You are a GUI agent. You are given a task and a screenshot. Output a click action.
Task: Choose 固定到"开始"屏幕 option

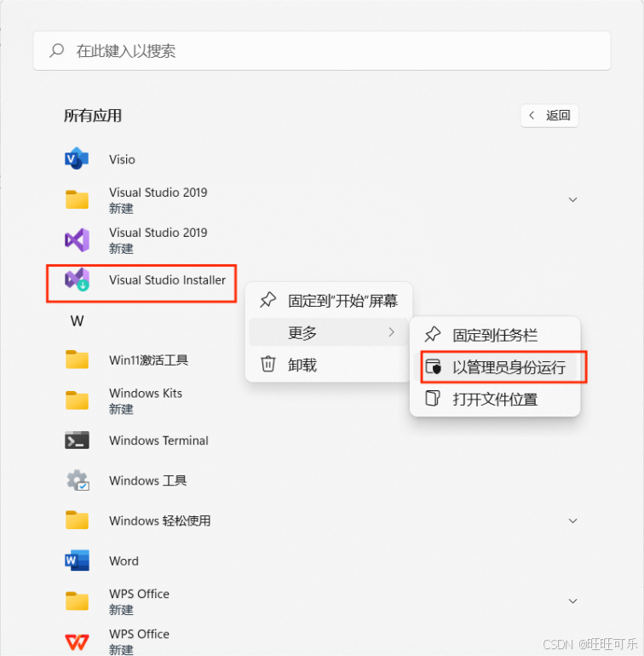coord(329,301)
